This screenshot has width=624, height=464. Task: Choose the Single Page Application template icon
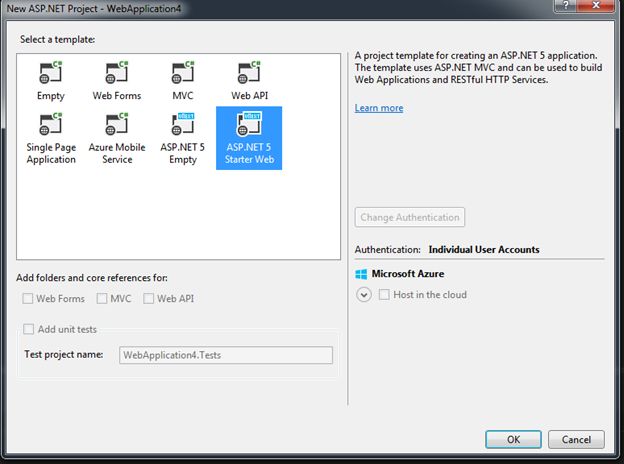click(51, 124)
